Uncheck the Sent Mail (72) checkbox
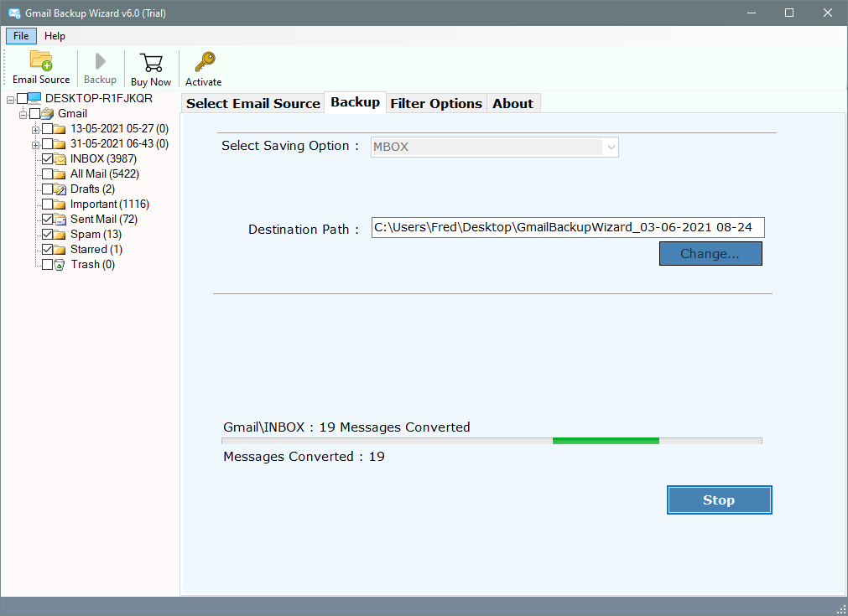The width and height of the screenshot is (848, 616). 47,220
